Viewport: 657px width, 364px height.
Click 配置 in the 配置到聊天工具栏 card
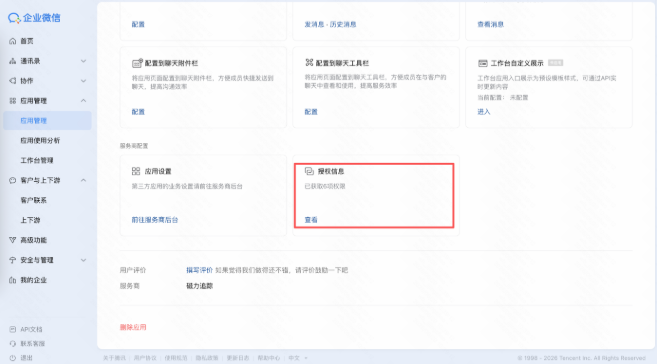click(x=311, y=112)
